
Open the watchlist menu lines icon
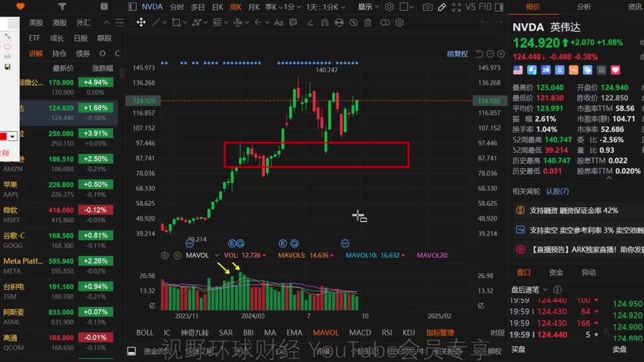click(x=119, y=23)
